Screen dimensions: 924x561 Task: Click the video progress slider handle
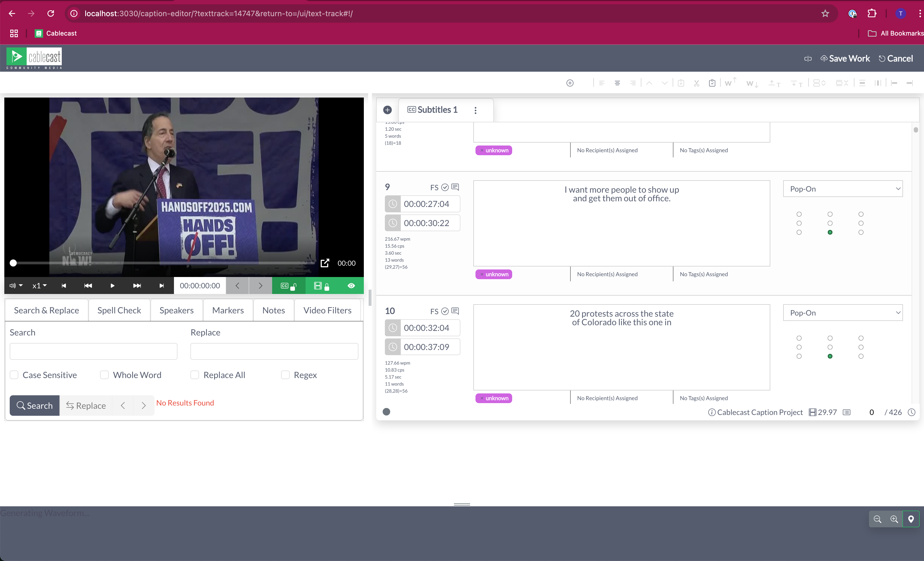(x=13, y=263)
